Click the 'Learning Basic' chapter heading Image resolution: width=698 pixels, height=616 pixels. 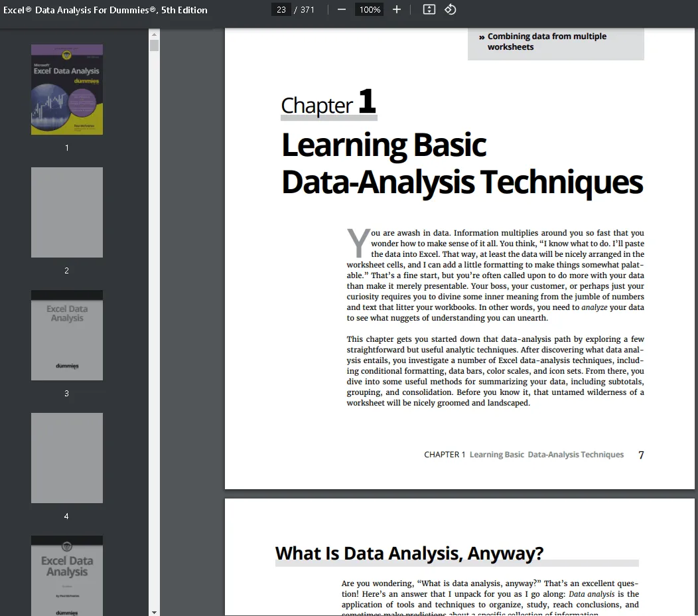click(x=384, y=145)
